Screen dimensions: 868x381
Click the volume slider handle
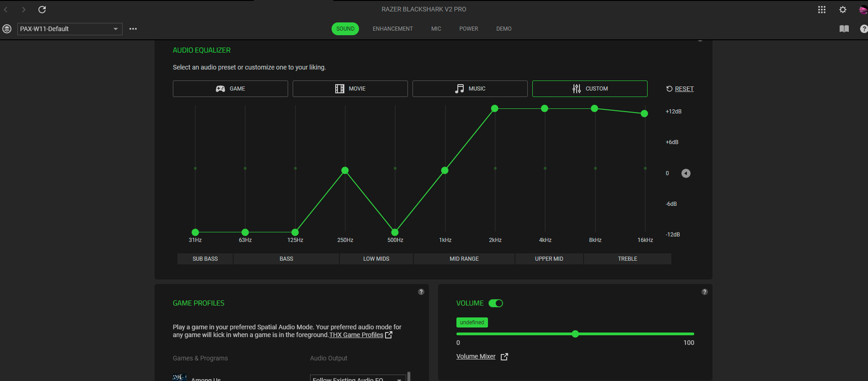click(575, 334)
